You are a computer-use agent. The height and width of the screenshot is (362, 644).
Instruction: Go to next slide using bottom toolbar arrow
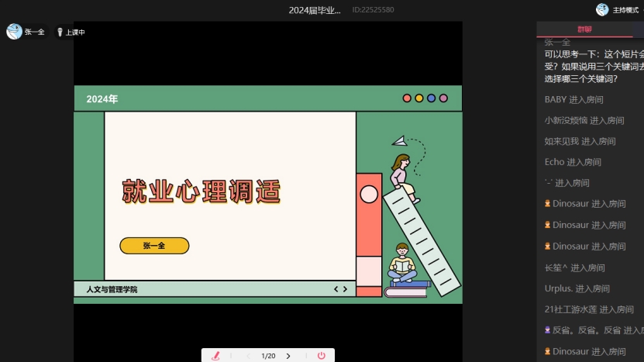point(288,356)
